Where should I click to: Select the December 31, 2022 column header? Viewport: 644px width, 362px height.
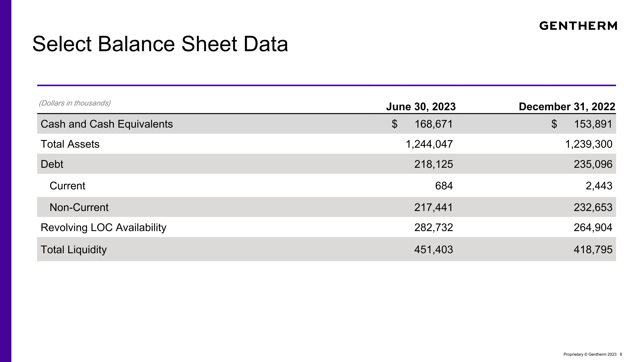click(x=567, y=107)
